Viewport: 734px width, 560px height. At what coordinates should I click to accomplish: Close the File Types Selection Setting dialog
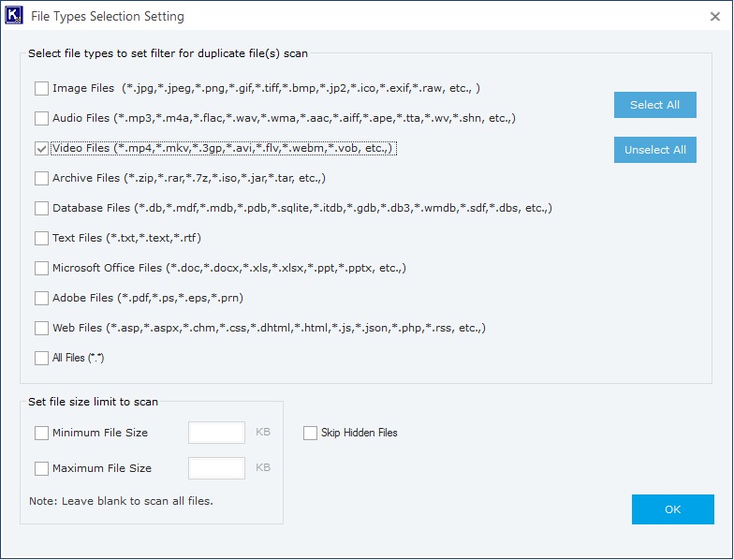(715, 17)
